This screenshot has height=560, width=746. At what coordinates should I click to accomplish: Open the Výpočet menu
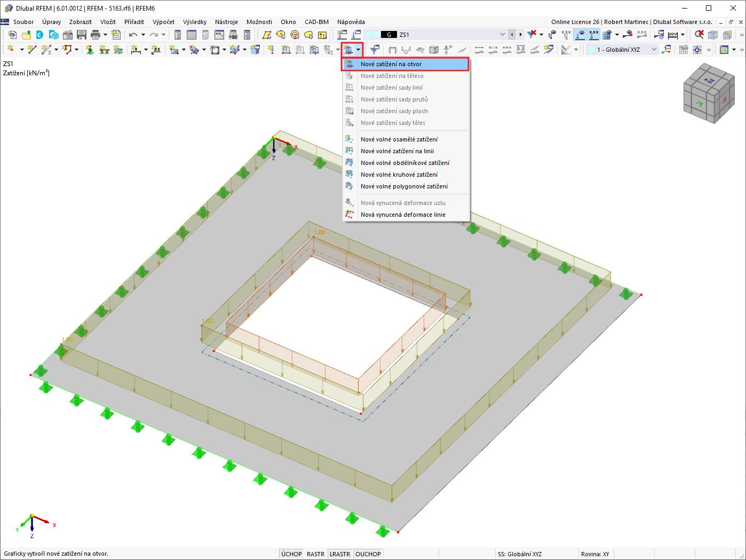coord(163,22)
